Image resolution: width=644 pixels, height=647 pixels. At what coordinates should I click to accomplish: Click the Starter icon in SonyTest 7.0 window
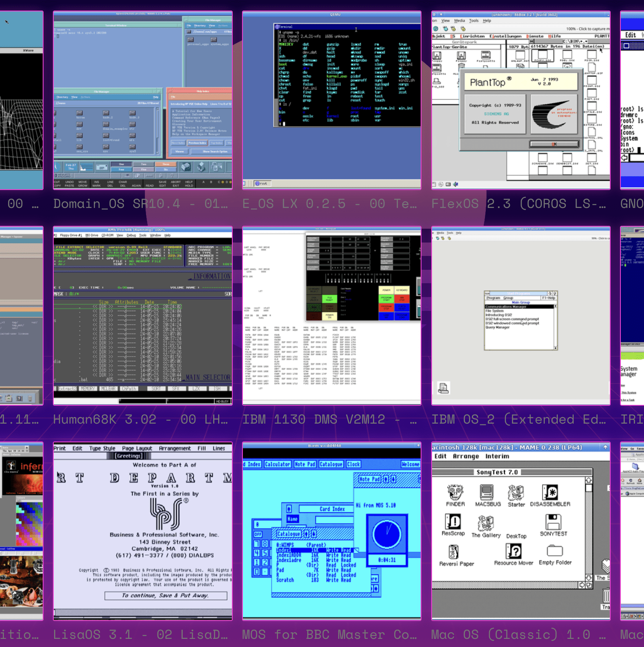coord(516,495)
